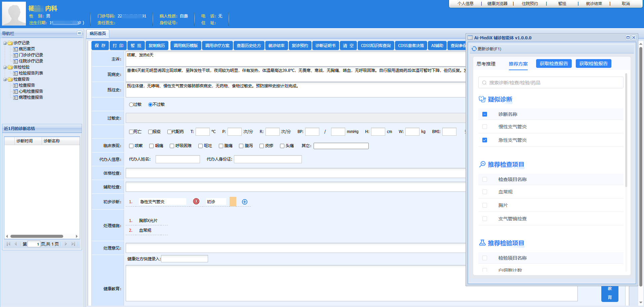644x307 pixels.
Task: Click the patient avatar photo
Action: [x=14, y=14]
